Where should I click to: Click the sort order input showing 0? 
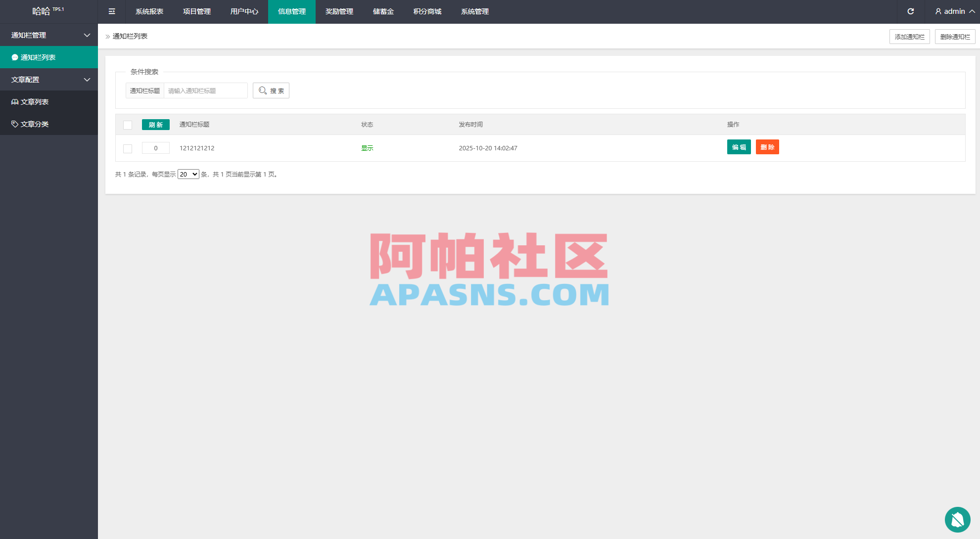coord(155,148)
